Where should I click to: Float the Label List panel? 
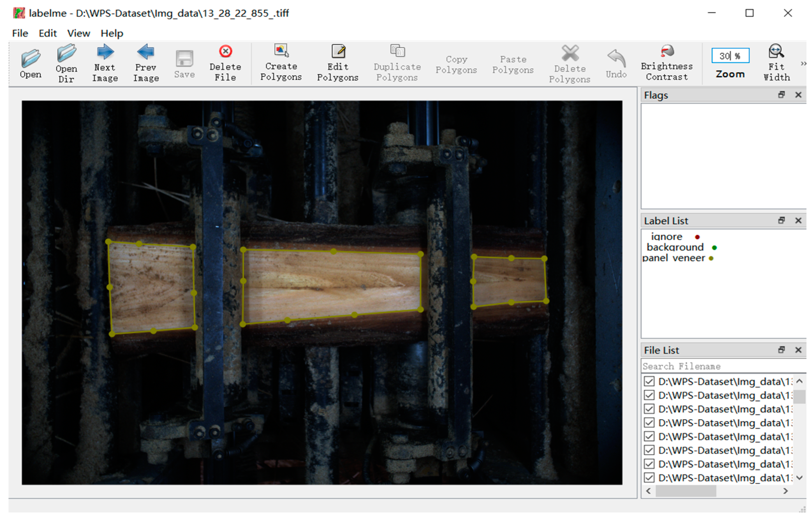781,220
